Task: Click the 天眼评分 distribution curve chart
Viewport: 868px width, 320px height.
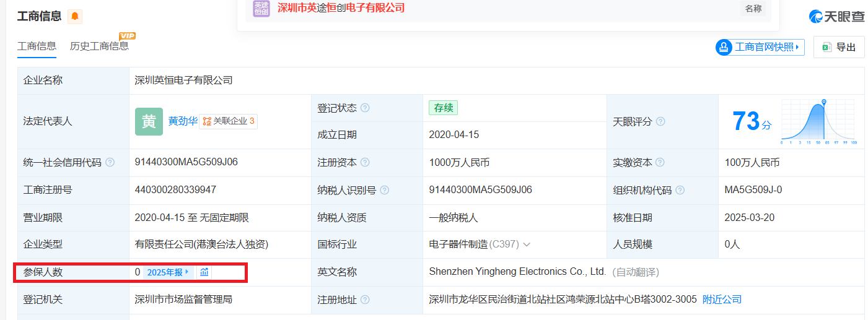Action: pos(818,121)
